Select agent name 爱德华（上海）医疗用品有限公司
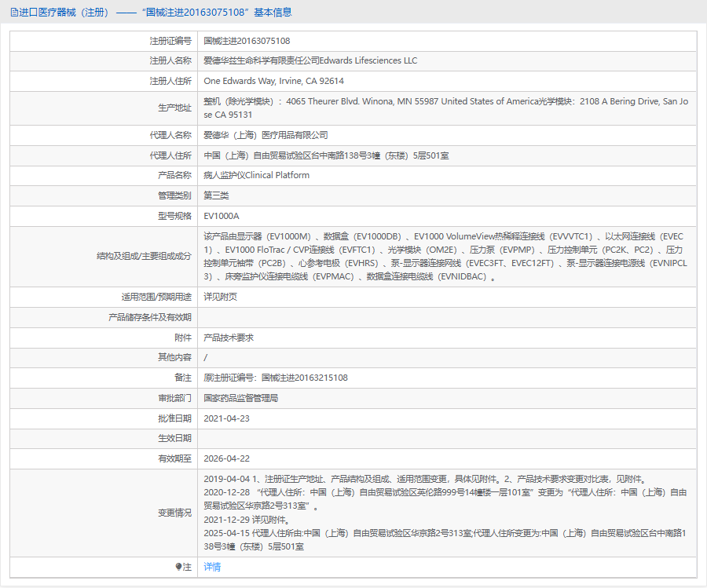The height and width of the screenshot is (588, 707). [x=266, y=135]
